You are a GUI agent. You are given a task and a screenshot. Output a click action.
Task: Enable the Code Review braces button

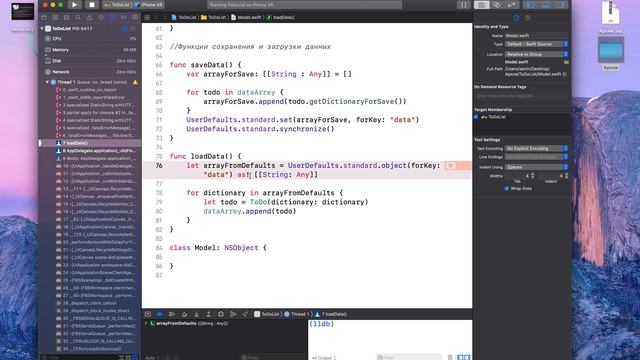pyautogui.click(x=464, y=5)
